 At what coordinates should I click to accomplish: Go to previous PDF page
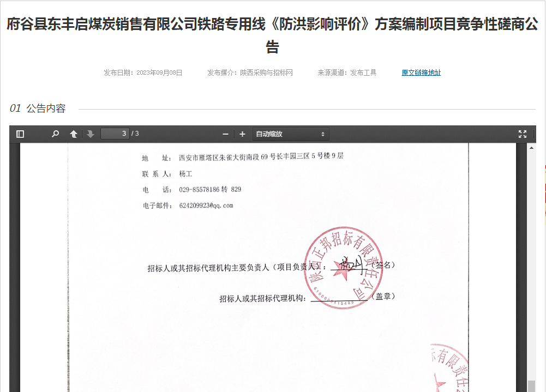[x=74, y=134]
